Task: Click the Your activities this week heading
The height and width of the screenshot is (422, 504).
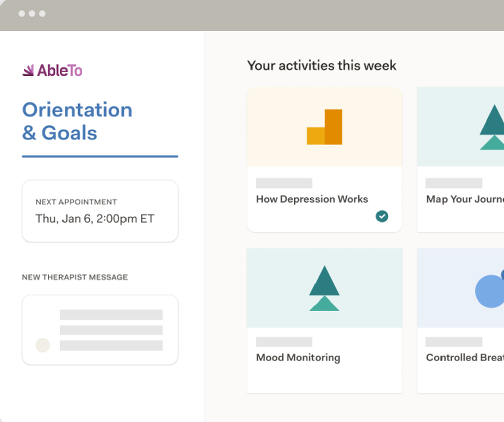Action: tap(322, 66)
